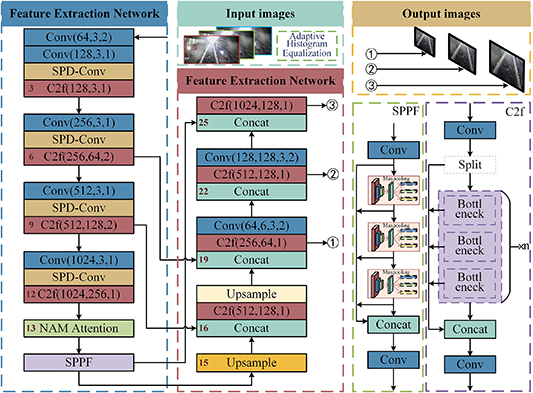This screenshot has height=393, width=533.
Task: Select SPD-Conv below Conv(256,3,1)
Action: (x=79, y=139)
